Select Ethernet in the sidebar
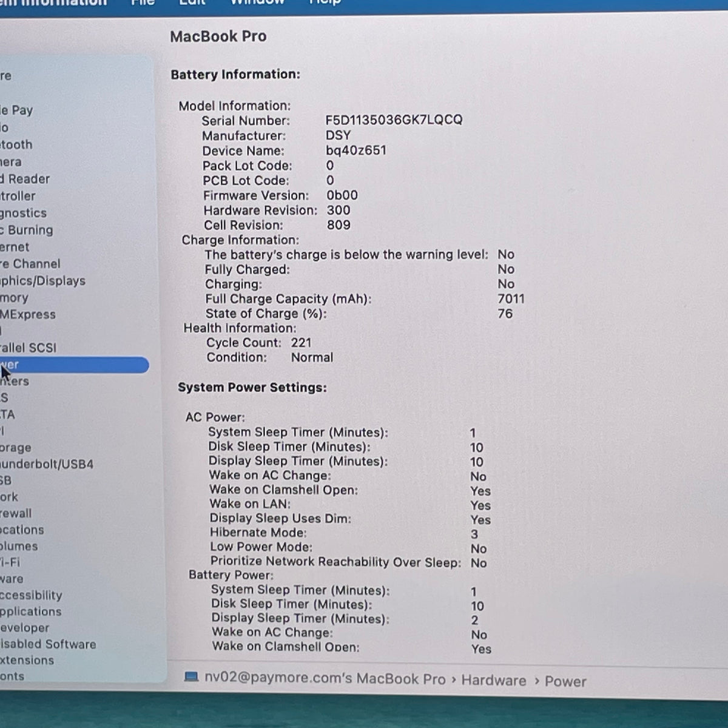The width and height of the screenshot is (728, 728). pos(15,247)
